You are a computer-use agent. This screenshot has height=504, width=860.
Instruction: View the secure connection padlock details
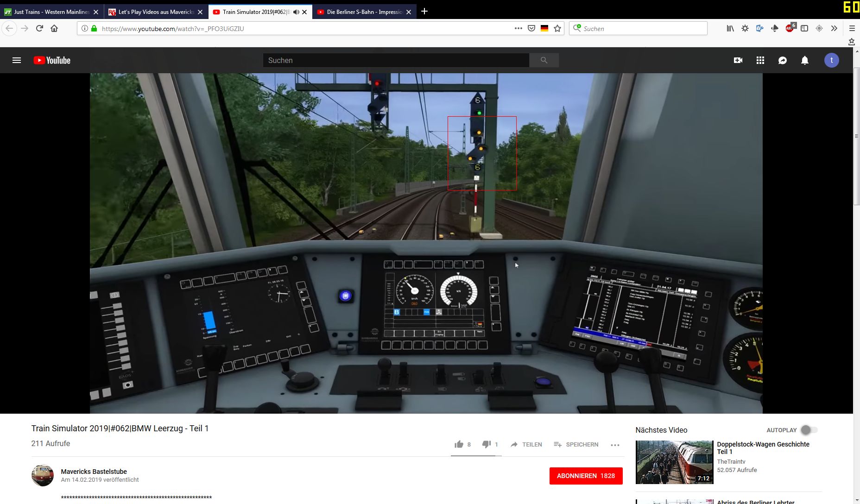(x=94, y=28)
